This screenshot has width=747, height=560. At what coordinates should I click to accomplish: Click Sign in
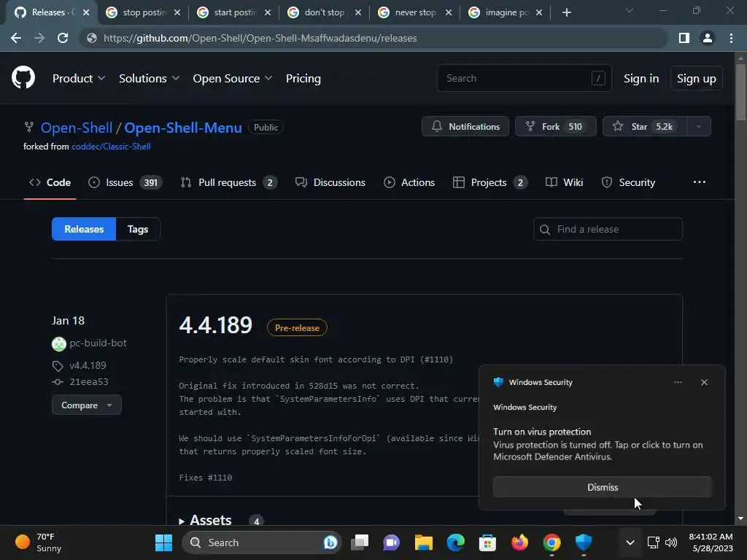click(x=641, y=79)
